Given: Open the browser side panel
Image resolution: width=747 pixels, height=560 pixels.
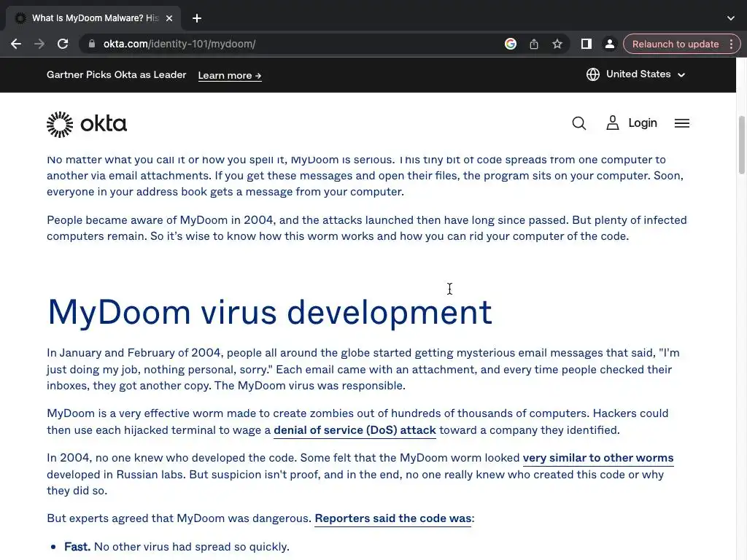Looking at the screenshot, I should pyautogui.click(x=586, y=44).
